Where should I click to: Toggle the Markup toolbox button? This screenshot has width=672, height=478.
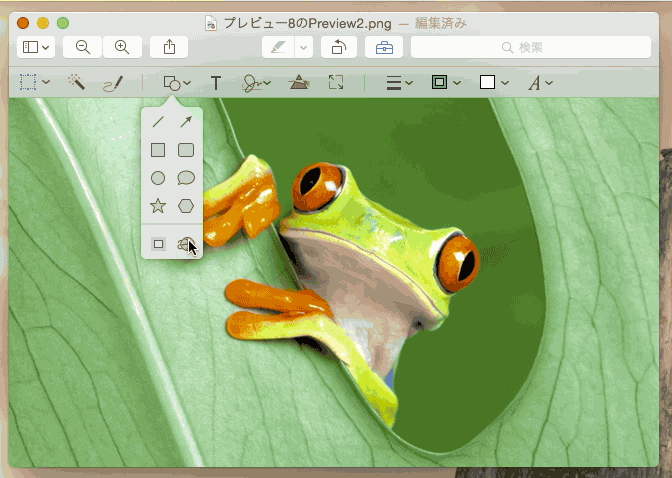pos(384,47)
